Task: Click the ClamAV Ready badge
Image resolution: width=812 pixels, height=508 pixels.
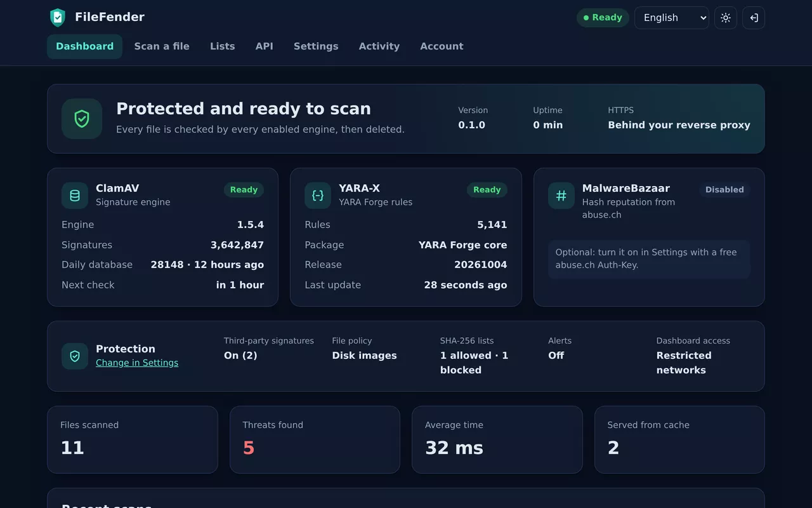Action: click(244, 190)
